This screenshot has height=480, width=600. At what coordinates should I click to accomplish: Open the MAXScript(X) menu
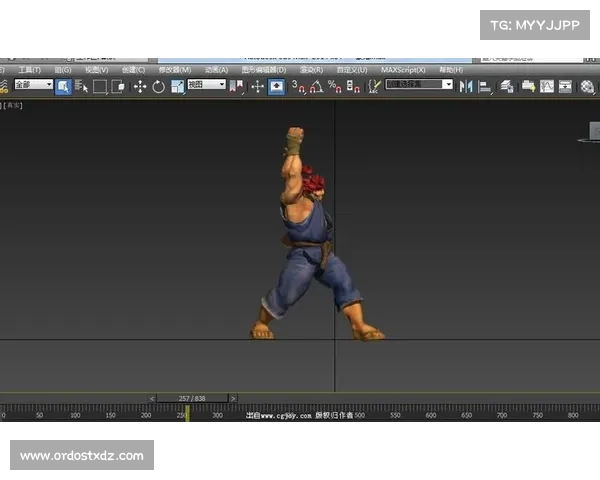pos(403,70)
